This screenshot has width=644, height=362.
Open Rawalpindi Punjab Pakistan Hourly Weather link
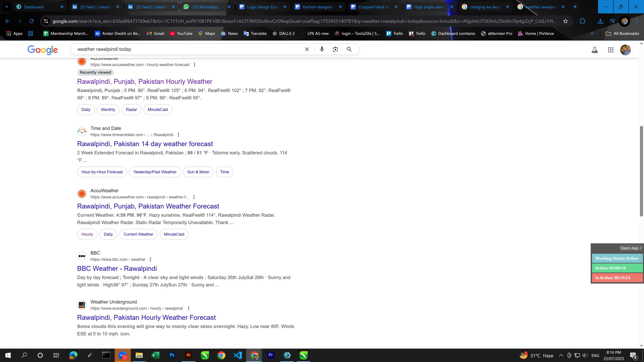click(145, 81)
